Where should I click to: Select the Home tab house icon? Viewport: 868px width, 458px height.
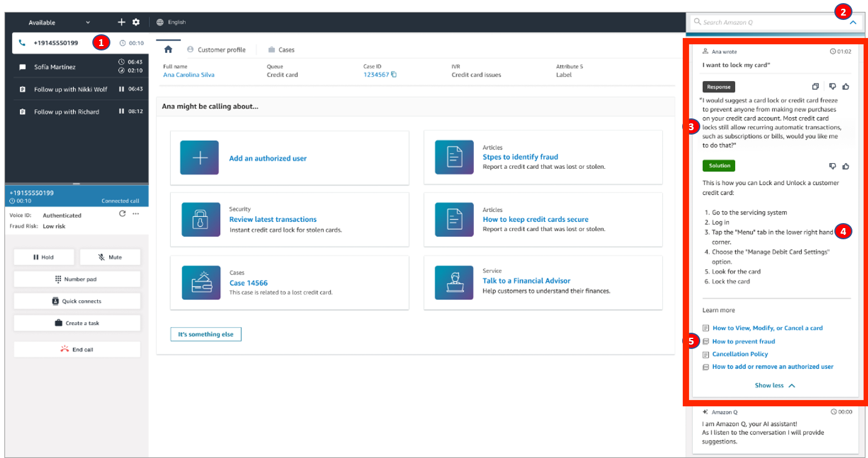[168, 49]
